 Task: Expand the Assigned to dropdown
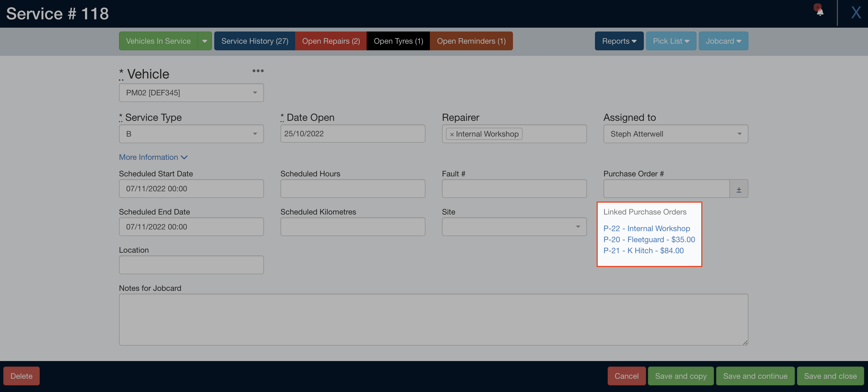point(675,134)
